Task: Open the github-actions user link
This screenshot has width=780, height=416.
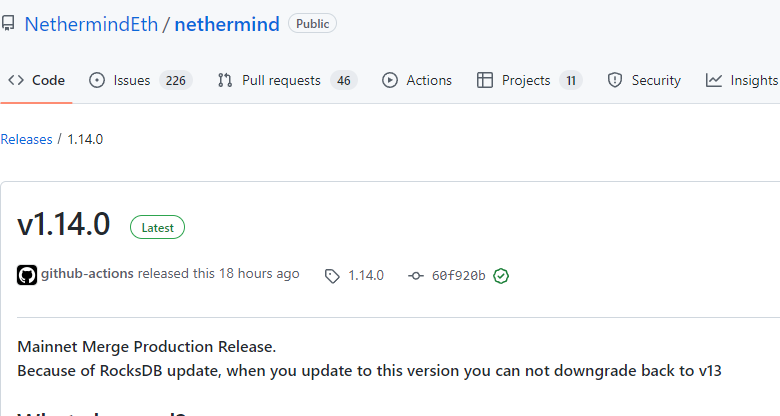Action: [88, 274]
